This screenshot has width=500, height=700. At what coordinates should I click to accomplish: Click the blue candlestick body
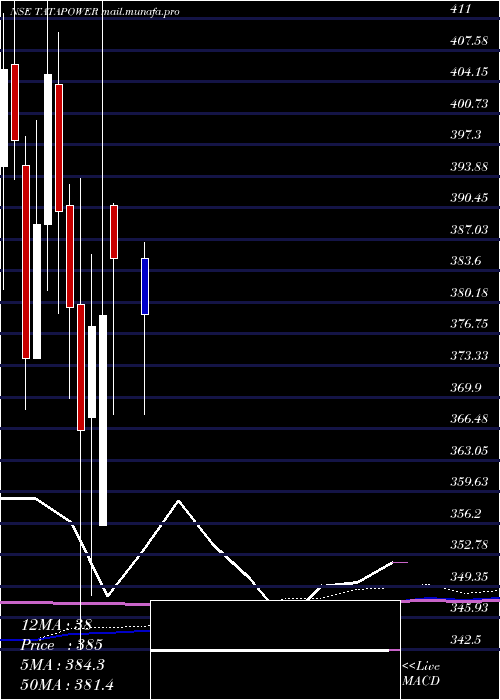tap(145, 286)
